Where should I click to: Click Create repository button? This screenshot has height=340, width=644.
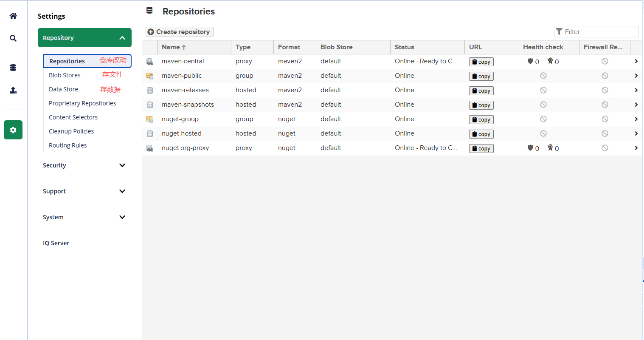pos(179,32)
